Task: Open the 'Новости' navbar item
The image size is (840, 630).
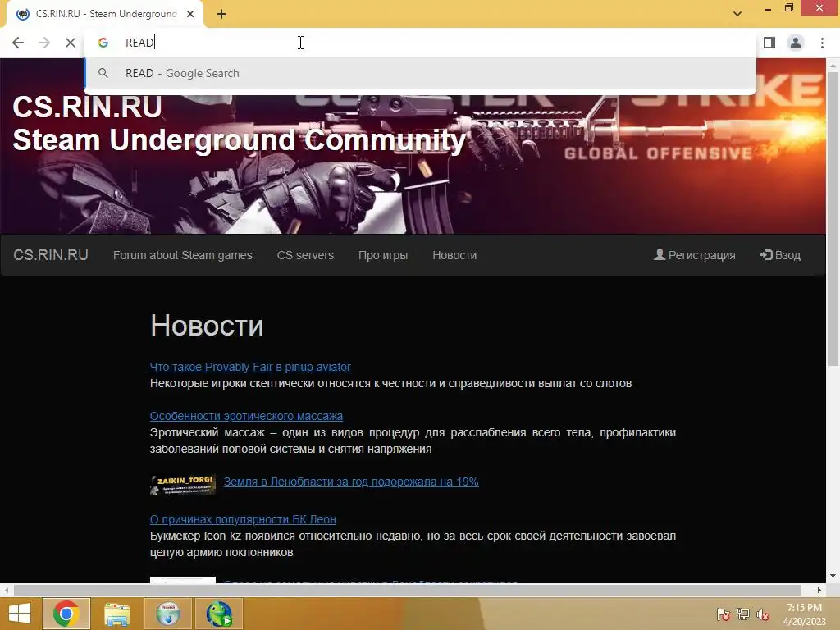Action: coord(454,255)
